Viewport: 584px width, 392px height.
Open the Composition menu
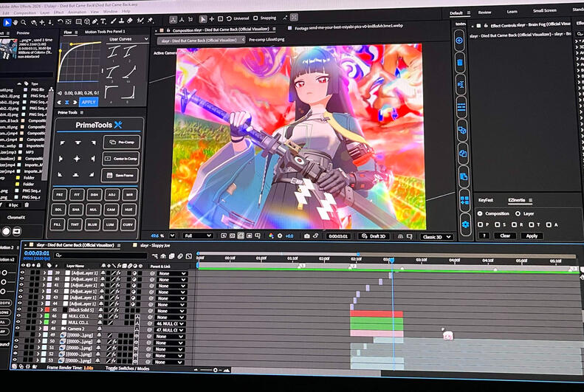[x=24, y=13]
